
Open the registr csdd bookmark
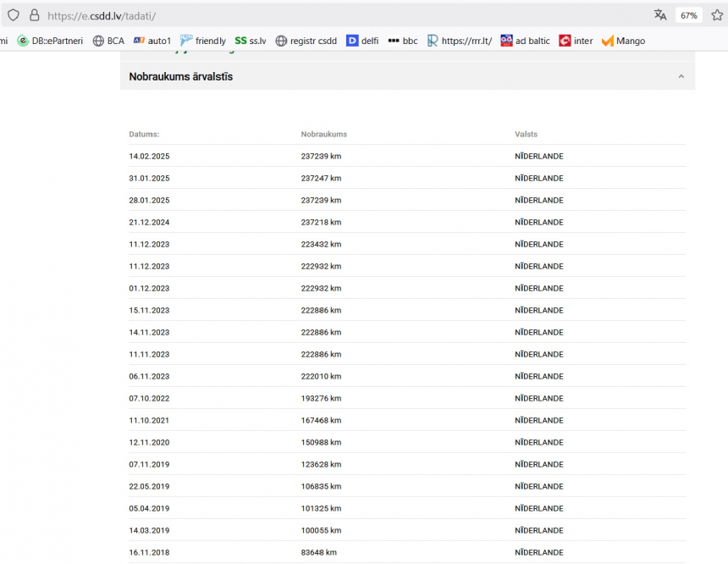click(x=306, y=41)
